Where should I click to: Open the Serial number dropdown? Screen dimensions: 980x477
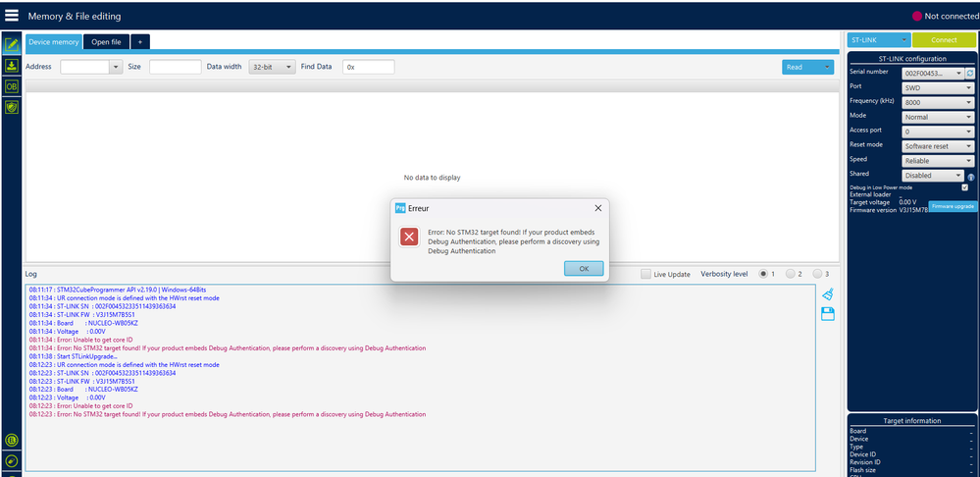(x=934, y=74)
